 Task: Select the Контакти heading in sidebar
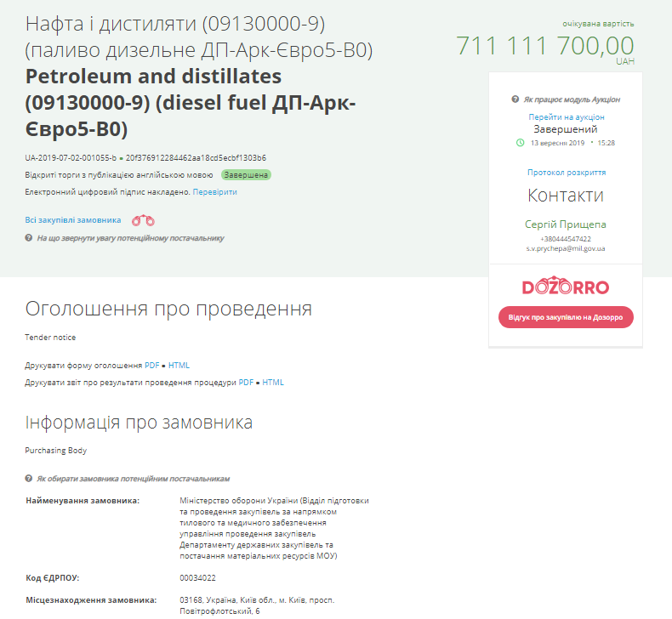pos(566,196)
